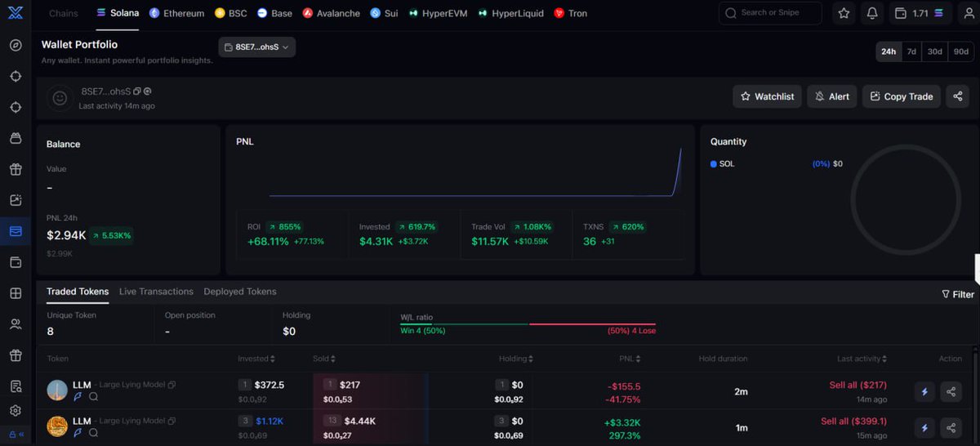
Task: Click the smiley avatar of wallet 8SE7...ohsS
Action: tap(60, 98)
